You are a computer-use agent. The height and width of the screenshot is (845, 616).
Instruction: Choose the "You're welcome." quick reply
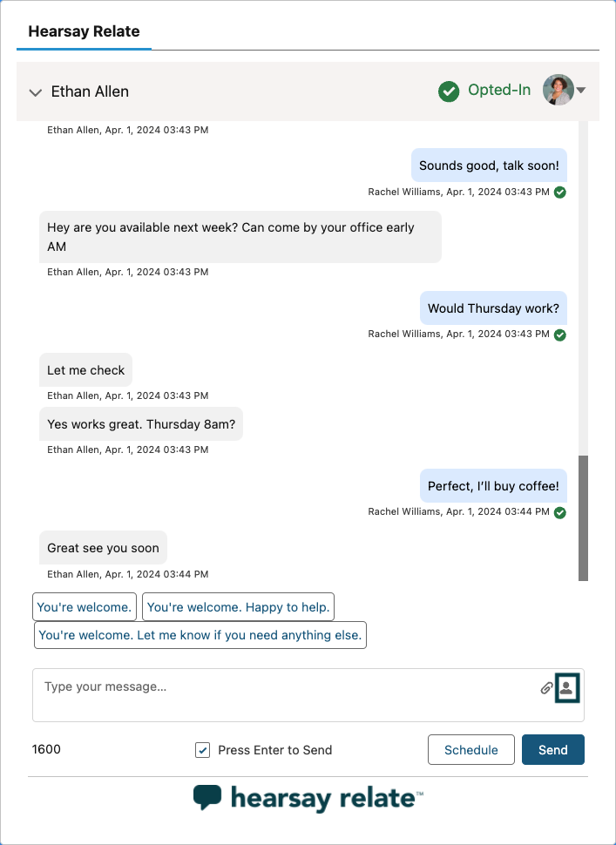pos(85,607)
